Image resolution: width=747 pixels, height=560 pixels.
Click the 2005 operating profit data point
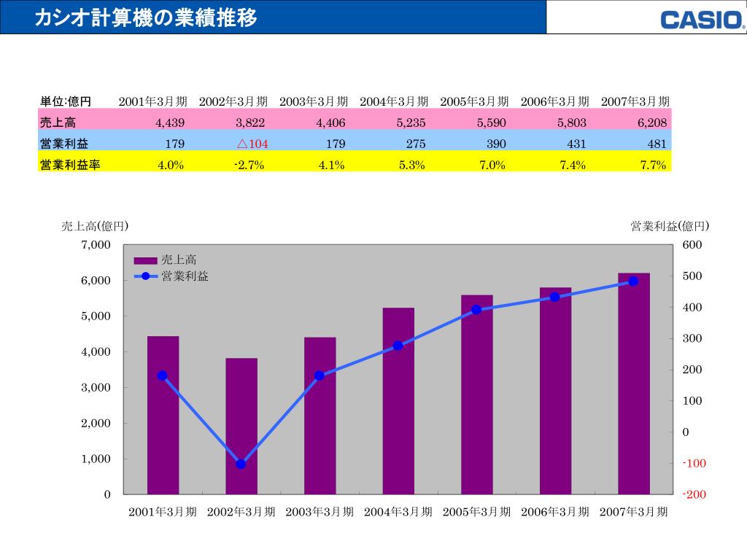click(x=476, y=310)
